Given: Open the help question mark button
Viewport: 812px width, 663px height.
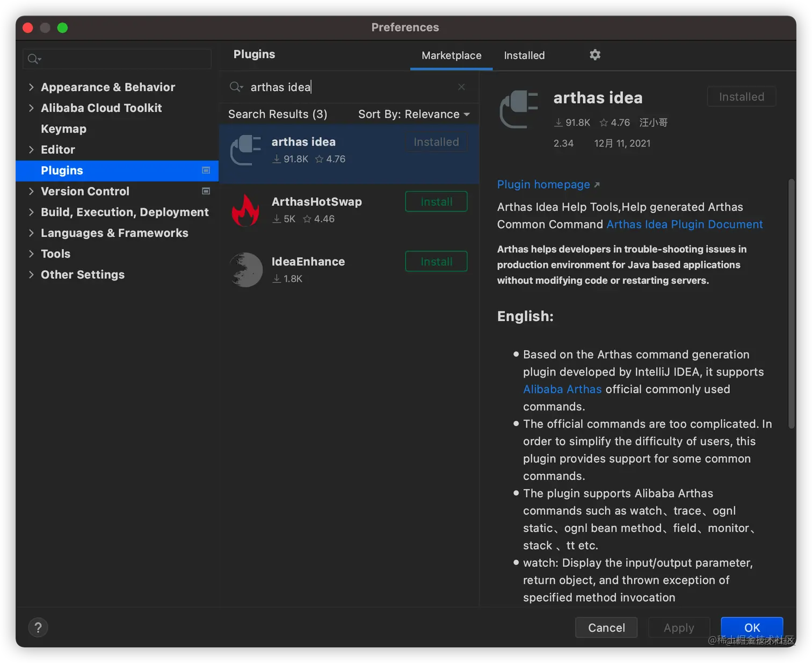Looking at the screenshot, I should click(x=38, y=628).
